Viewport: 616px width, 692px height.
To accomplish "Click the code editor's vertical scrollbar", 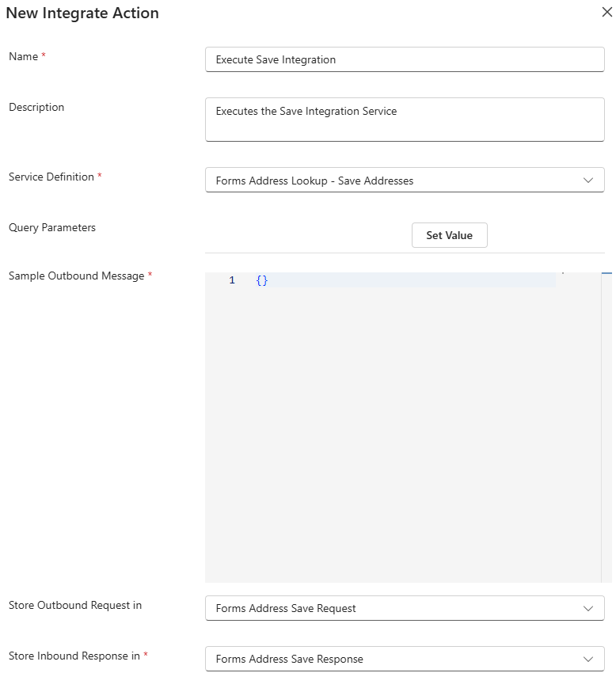I will click(606, 428).
